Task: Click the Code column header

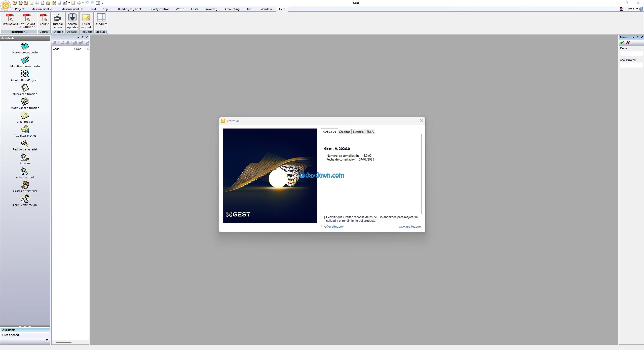Action: (x=62, y=49)
